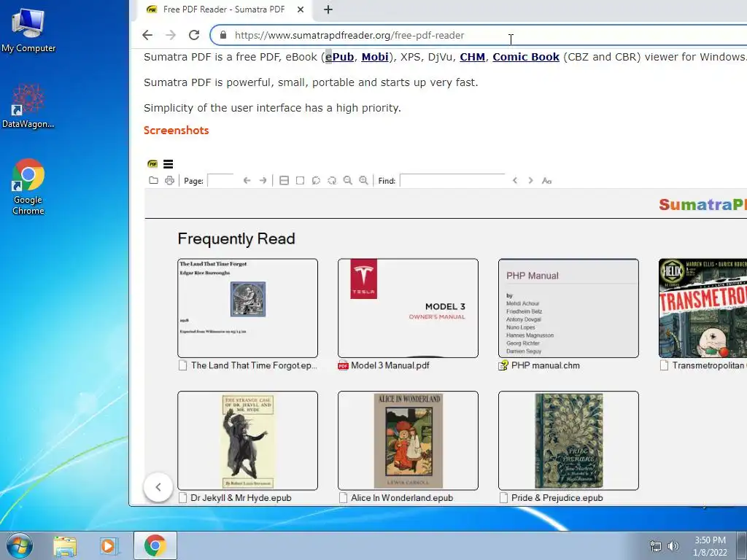
Task: Follow the ePub link
Action: tap(340, 57)
